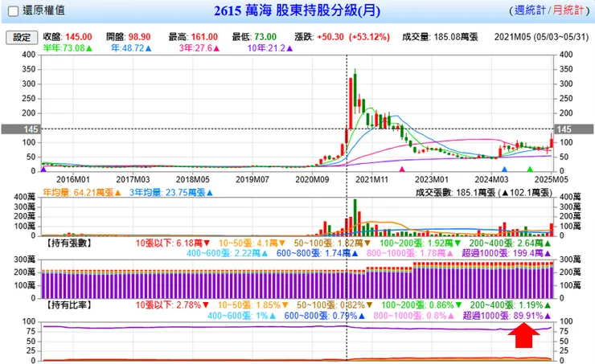Click the 2021M05 date range text
This screenshot has height=364, width=595.
pyautogui.click(x=541, y=37)
